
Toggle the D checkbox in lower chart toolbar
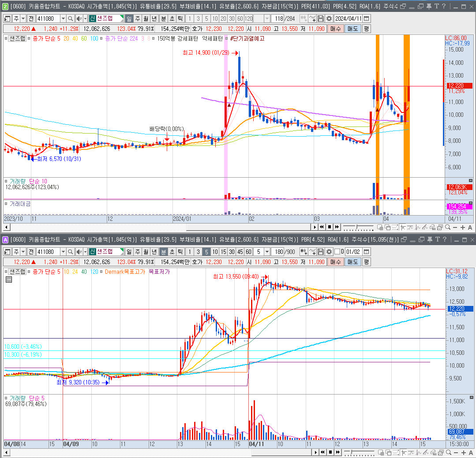tap(337, 252)
